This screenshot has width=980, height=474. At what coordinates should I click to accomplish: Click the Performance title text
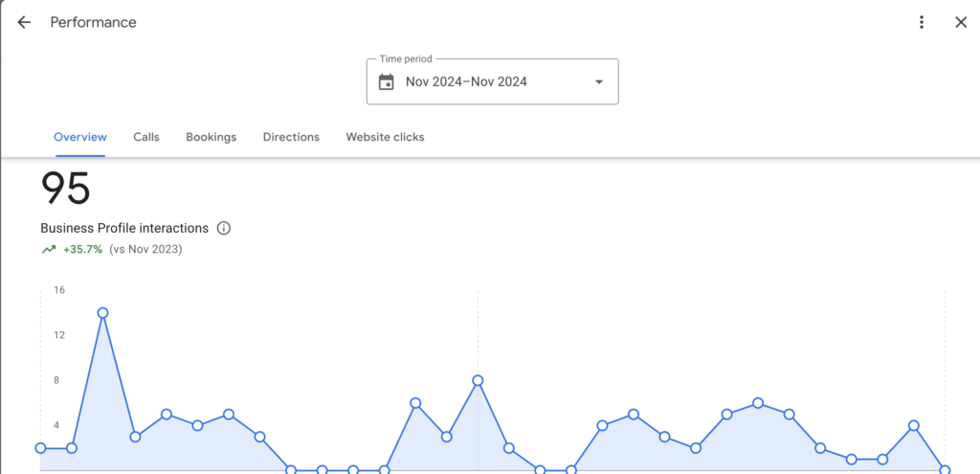[93, 22]
